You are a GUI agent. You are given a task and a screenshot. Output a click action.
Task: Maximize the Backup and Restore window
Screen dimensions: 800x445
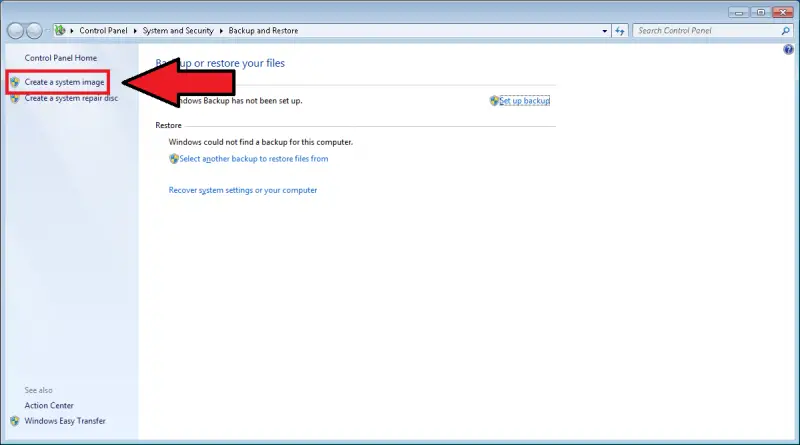pyautogui.click(x=761, y=12)
